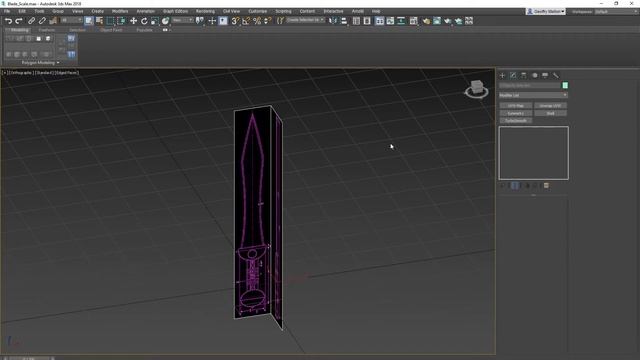The image size is (640, 360).
Task: Open the Select by Name dialog icon
Action: click(99, 21)
